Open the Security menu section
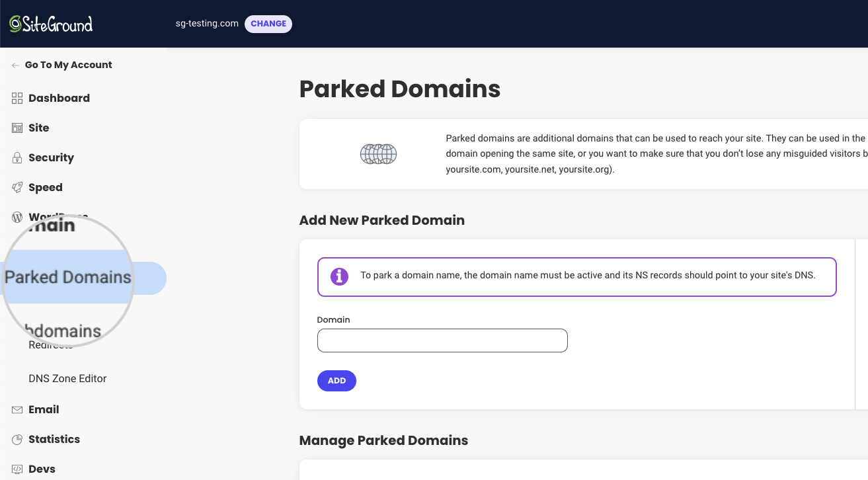Image resolution: width=868 pixels, height=480 pixels. point(51,157)
